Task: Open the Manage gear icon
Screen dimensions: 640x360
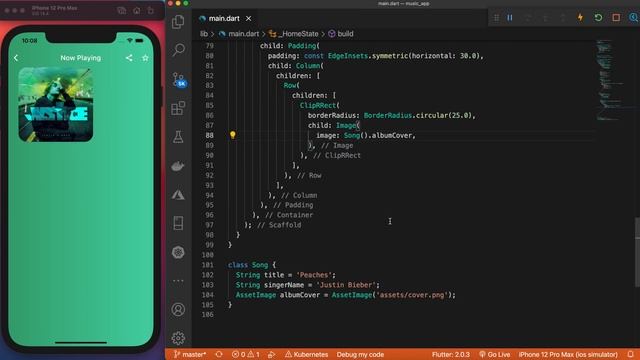Action: pyautogui.click(x=178, y=338)
